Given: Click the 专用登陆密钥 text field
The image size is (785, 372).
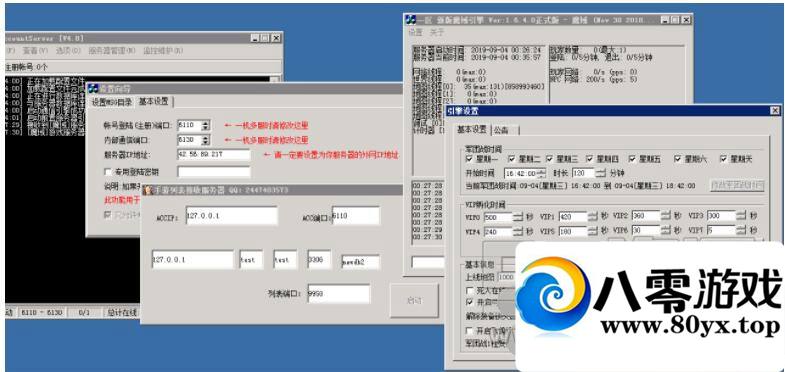Looking at the screenshot, I should point(214,172).
